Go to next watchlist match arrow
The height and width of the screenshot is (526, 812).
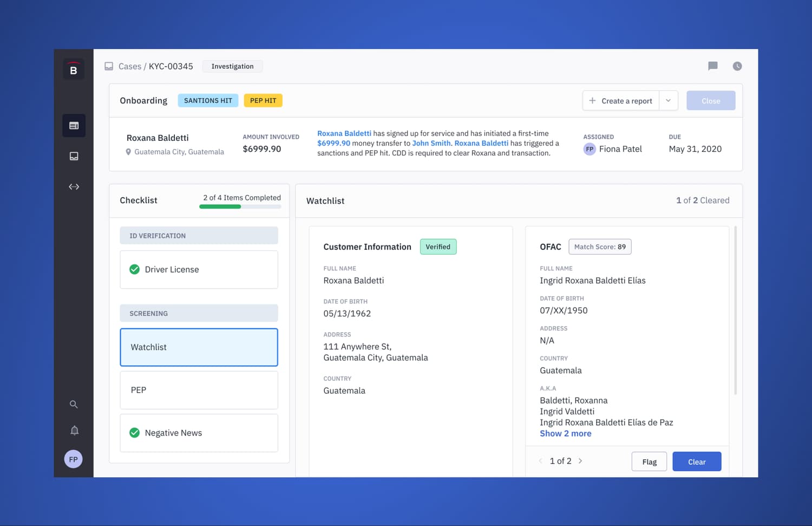(580, 461)
